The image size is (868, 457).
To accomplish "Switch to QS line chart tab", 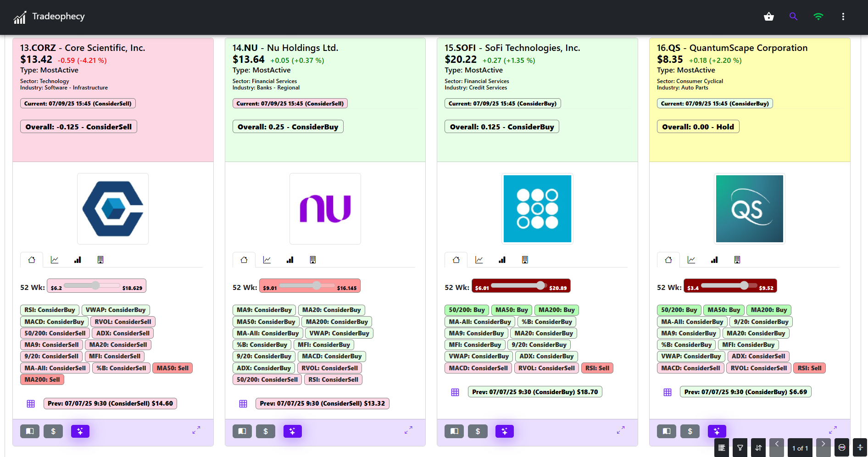I will 691,260.
